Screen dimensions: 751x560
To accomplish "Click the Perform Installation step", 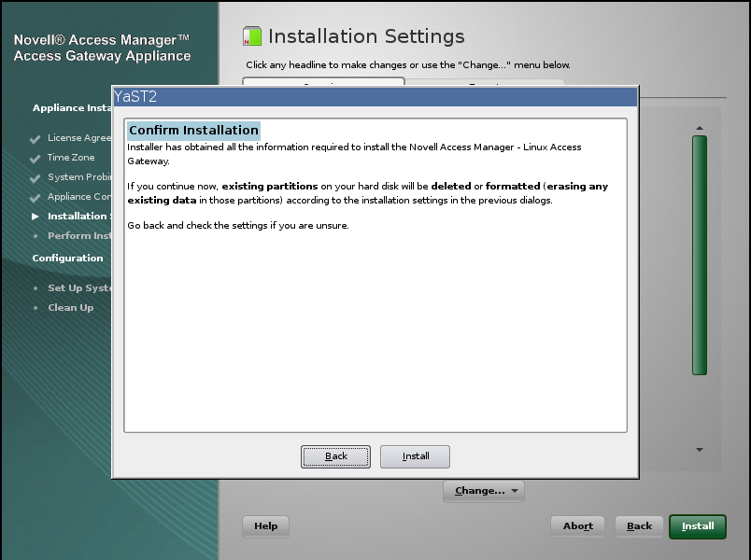I will 79,236.
